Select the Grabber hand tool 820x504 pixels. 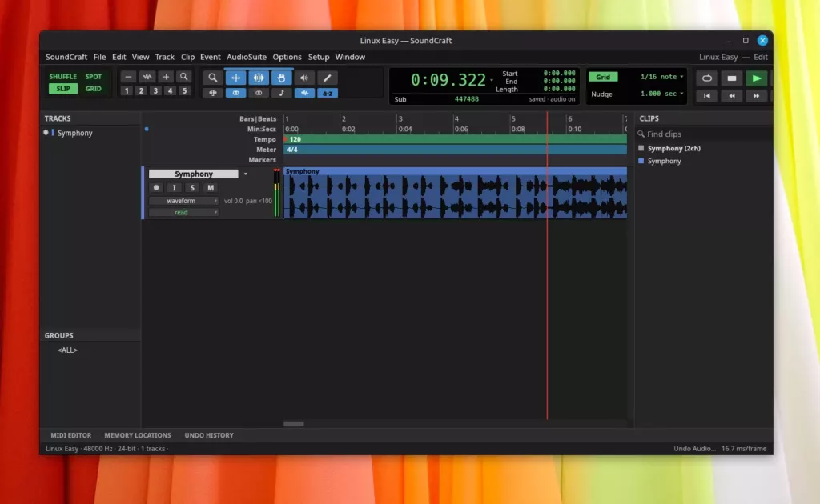coord(281,78)
